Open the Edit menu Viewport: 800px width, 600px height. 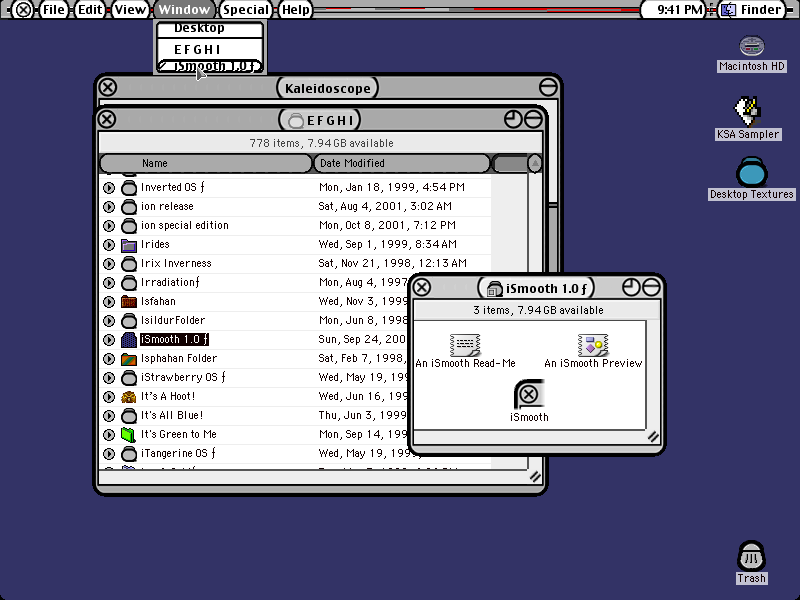point(90,10)
